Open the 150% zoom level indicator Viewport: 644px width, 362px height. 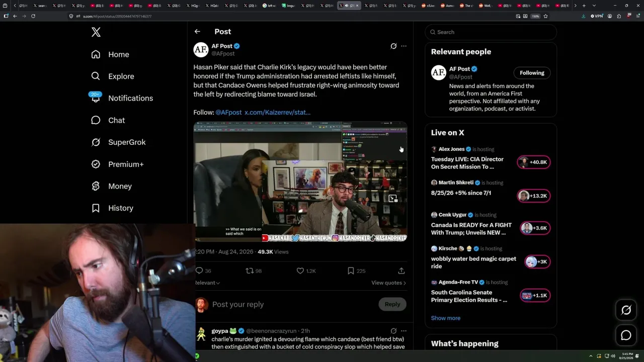535,16
